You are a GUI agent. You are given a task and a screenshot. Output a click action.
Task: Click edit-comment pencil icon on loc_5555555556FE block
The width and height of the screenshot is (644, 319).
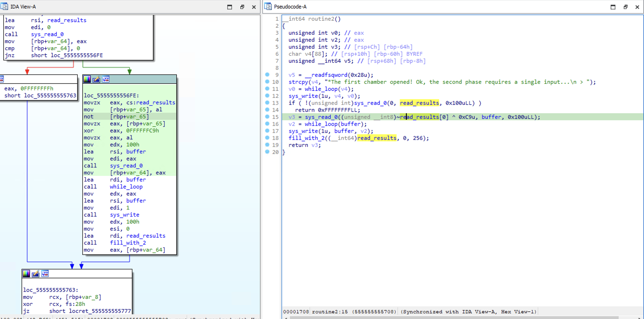96,79
